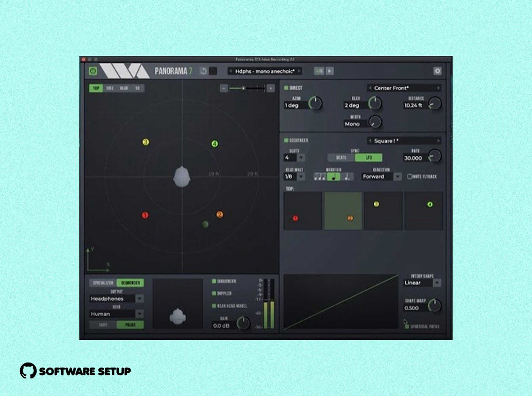This screenshot has width=532, height=396.
Task: Go to next global preset after Hdphs
Action: pyautogui.click(x=299, y=71)
